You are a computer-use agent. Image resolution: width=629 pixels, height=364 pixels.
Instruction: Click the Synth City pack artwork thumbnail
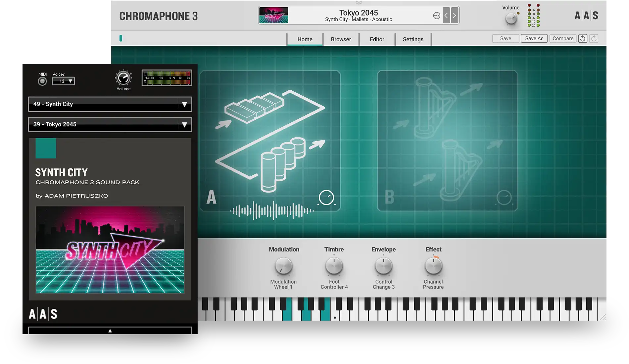click(110, 250)
